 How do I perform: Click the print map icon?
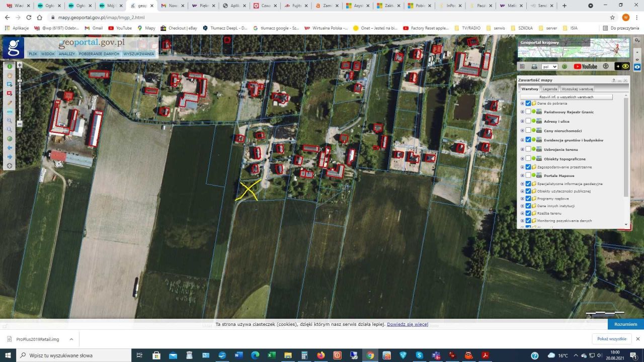[534, 66]
